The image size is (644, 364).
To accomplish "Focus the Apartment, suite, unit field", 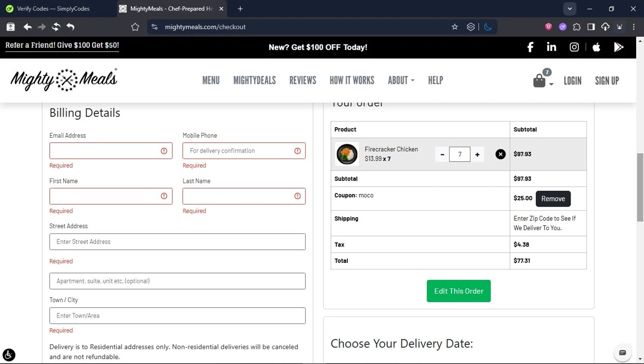I will (177, 281).
